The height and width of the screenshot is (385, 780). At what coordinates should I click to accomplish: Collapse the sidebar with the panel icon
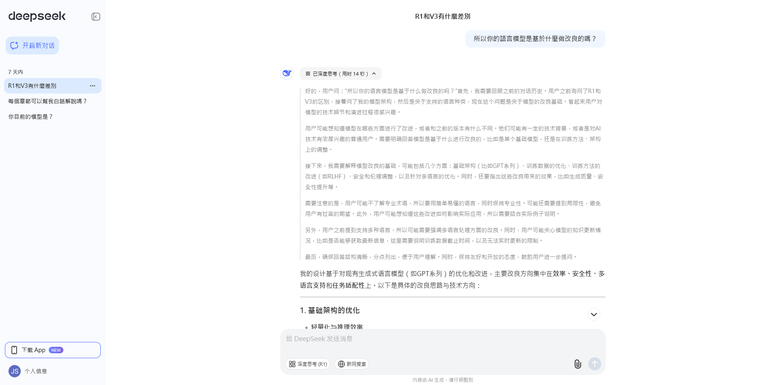(96, 16)
